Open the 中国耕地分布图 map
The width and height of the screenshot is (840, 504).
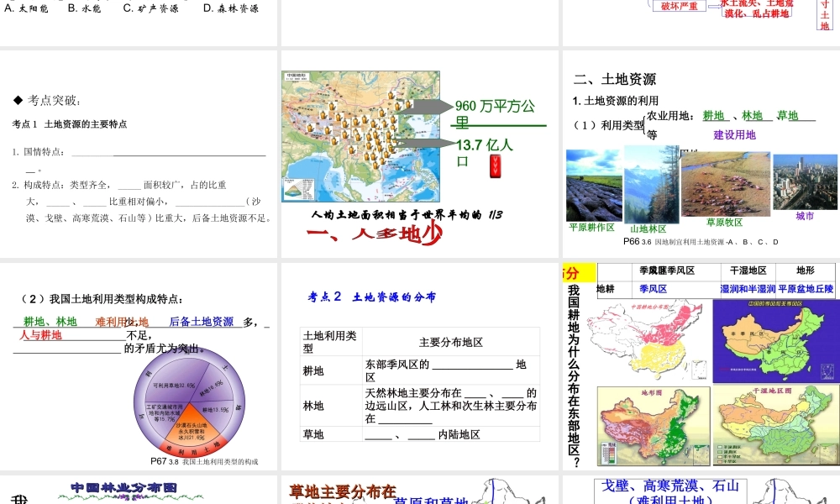point(645,341)
